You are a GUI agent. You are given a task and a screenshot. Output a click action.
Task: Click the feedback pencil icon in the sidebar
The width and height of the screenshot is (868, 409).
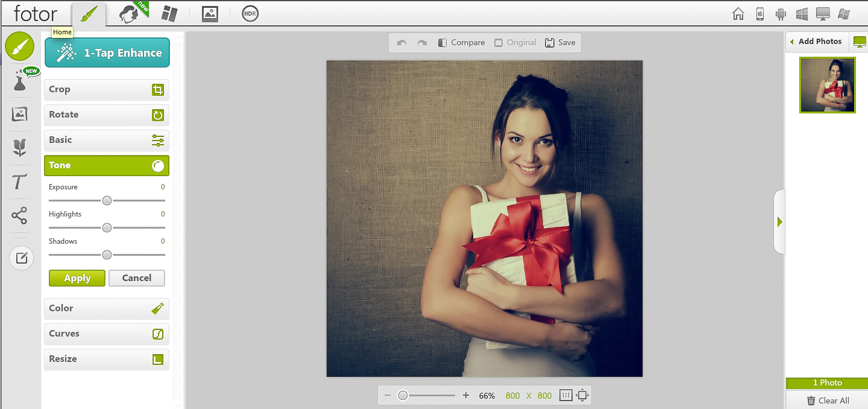tap(22, 258)
